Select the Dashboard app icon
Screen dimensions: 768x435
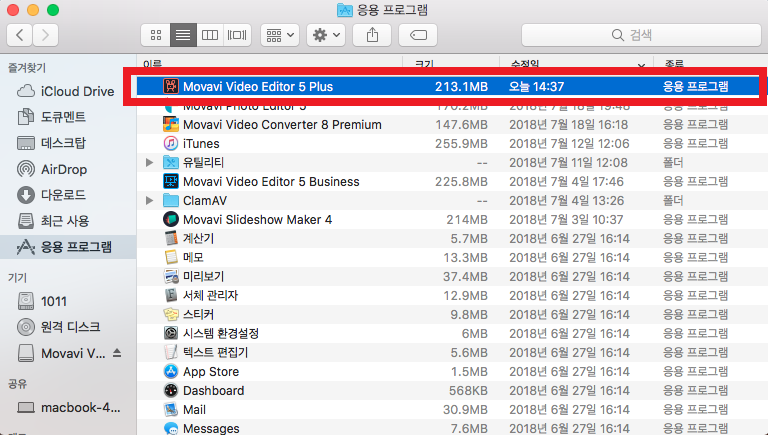pos(170,390)
